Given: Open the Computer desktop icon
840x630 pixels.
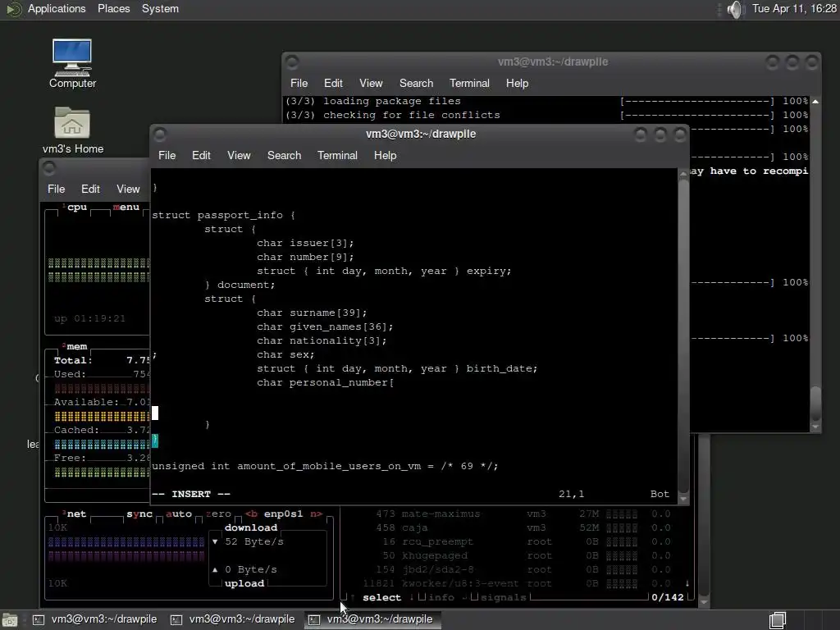Looking at the screenshot, I should tap(72, 63).
